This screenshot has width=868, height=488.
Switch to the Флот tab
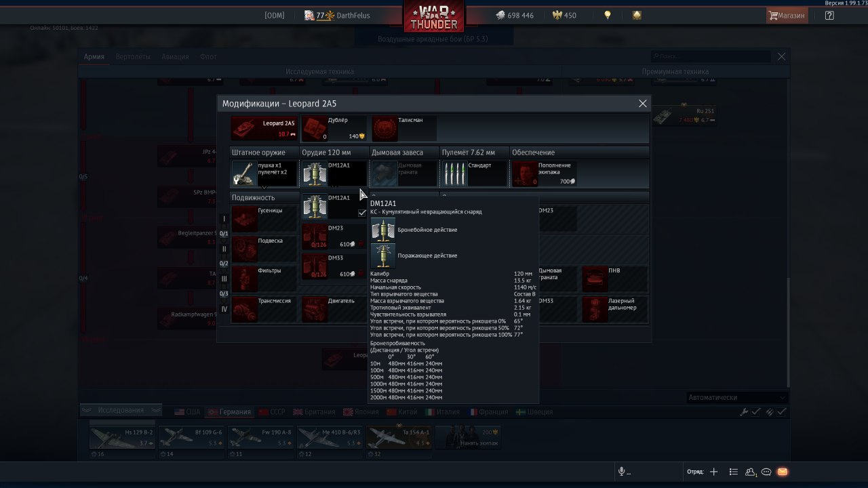click(x=208, y=57)
